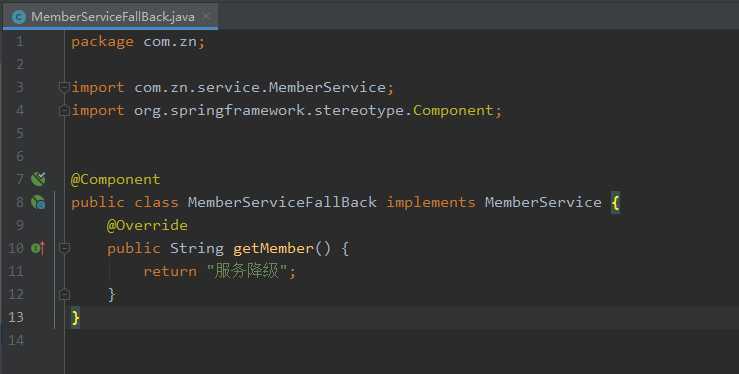This screenshot has height=374, width=739.
Task: Click the highlighted opening brace on line 8
Action: coord(615,203)
